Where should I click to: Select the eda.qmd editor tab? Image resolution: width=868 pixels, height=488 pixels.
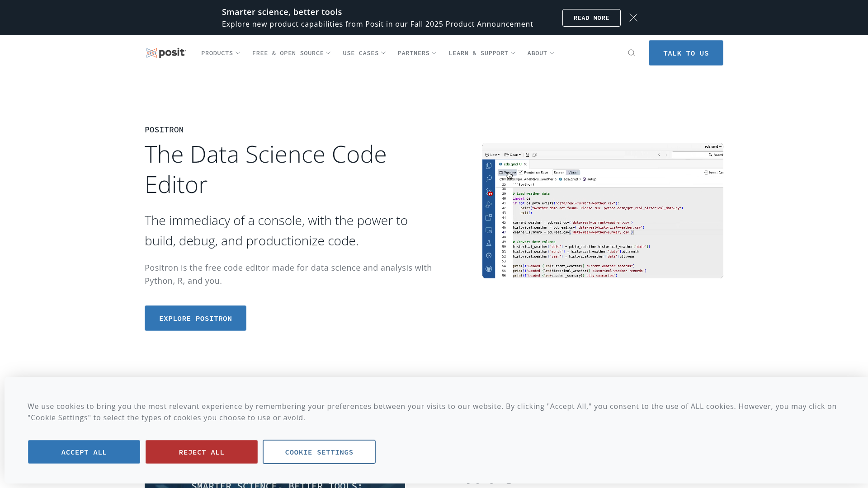pyautogui.click(x=510, y=164)
